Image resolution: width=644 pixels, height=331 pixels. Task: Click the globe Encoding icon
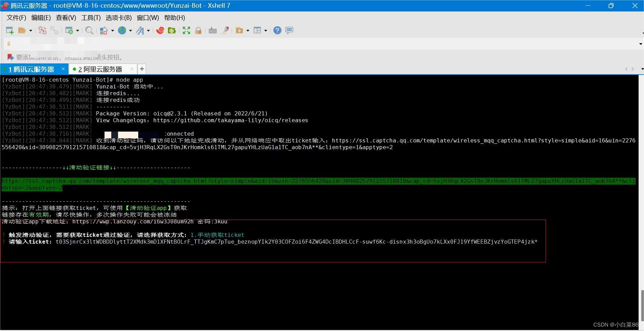coord(122,30)
